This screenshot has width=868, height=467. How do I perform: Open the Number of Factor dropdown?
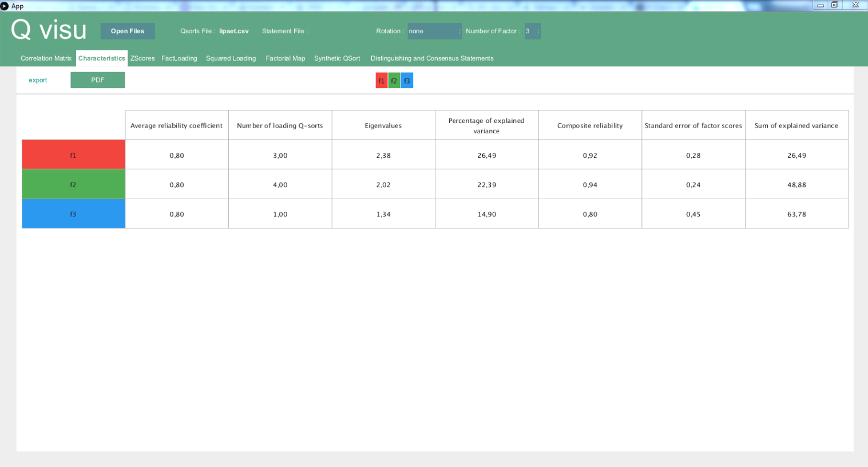coord(532,31)
